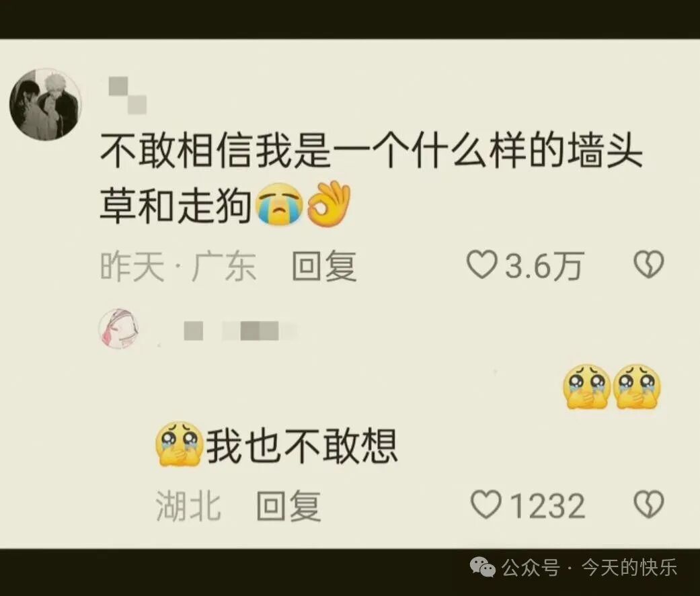Like the Guangdong comment with 3.6万 likes
Image resolution: width=700 pixels, height=596 pixels.
click(x=481, y=265)
